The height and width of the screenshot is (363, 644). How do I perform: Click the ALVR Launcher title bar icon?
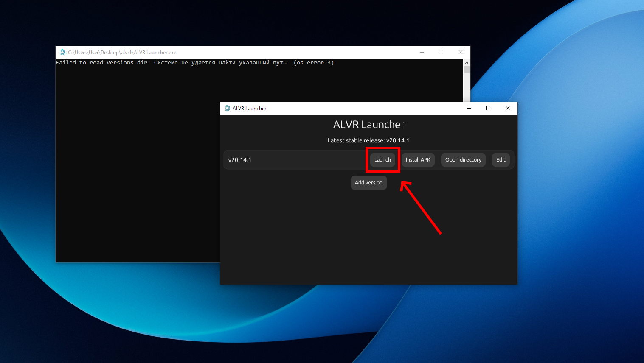pyautogui.click(x=228, y=109)
